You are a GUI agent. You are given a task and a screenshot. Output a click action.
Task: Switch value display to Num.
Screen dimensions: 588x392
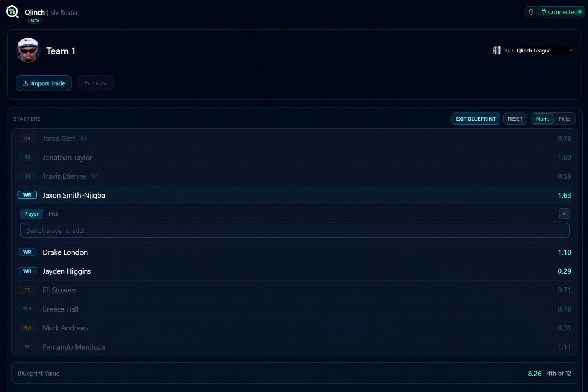point(542,119)
